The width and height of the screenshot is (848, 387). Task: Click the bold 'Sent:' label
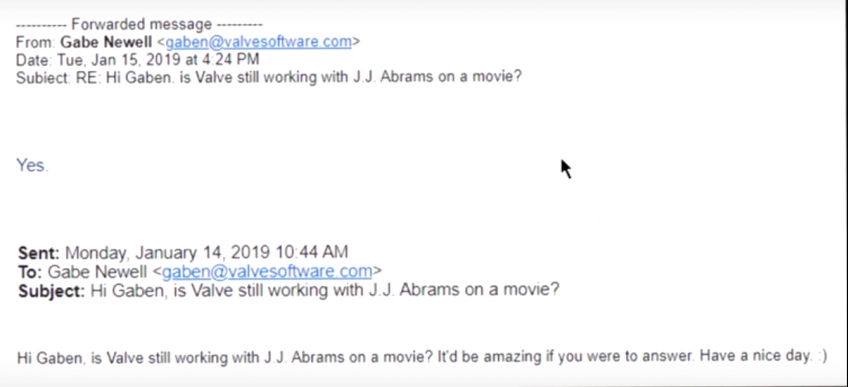click(39, 252)
